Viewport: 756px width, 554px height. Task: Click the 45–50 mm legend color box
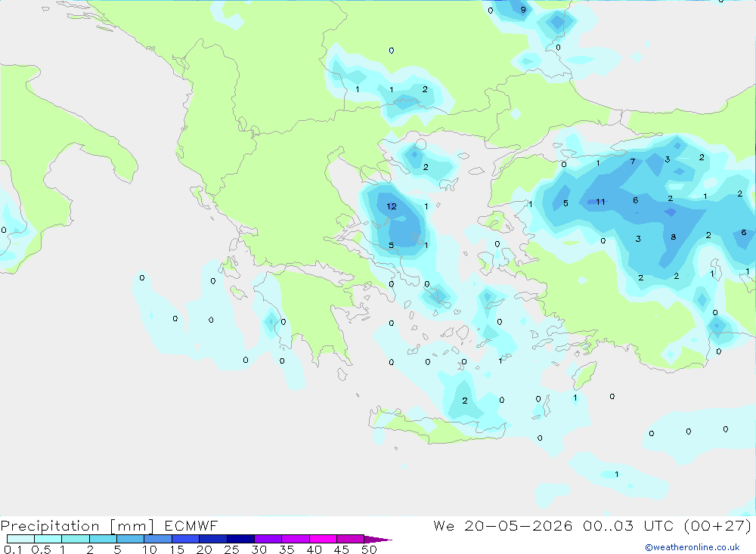click(x=351, y=539)
